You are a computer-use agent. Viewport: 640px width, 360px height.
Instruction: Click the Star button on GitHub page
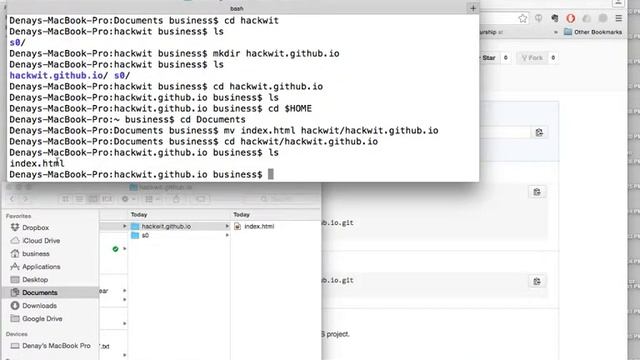[x=488, y=58]
